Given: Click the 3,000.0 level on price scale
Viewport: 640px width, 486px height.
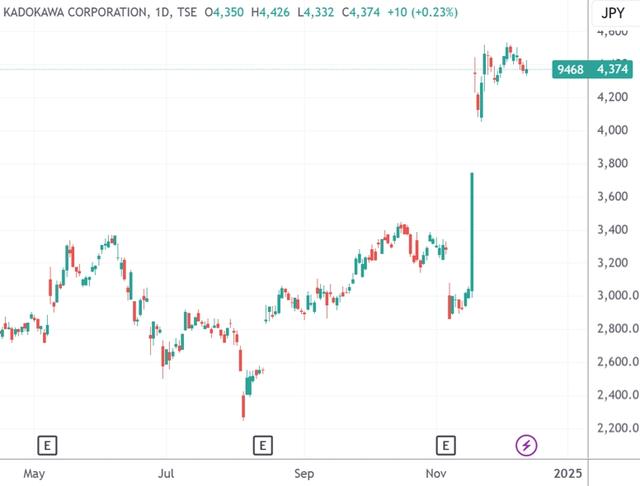Looking at the screenshot, I should [x=616, y=296].
